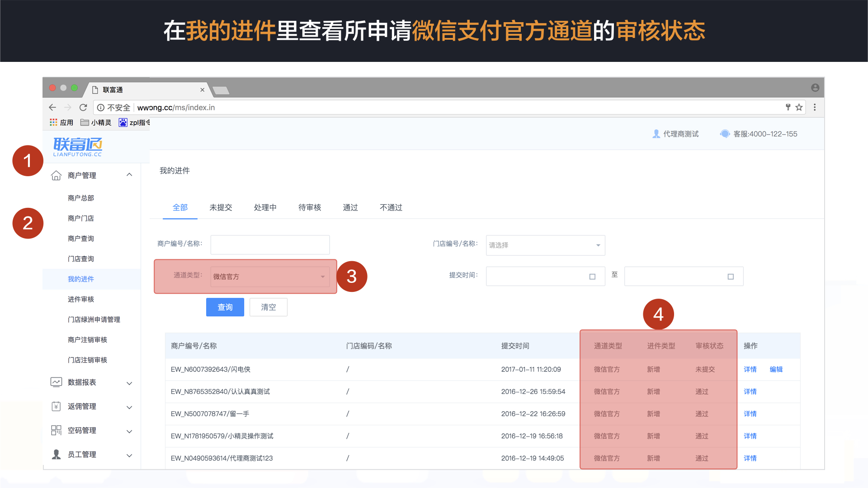Click the 代理商测试 user icon
The width and height of the screenshot is (868, 488).
tap(656, 134)
